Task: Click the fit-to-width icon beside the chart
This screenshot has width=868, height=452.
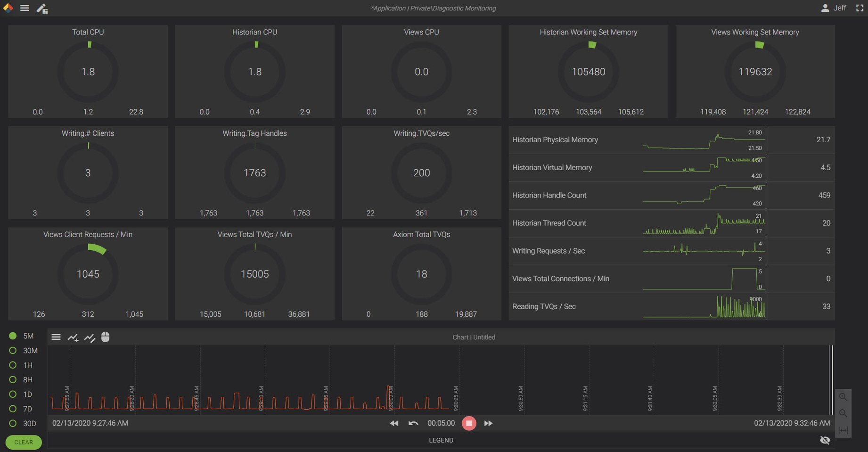Action: pos(843,430)
